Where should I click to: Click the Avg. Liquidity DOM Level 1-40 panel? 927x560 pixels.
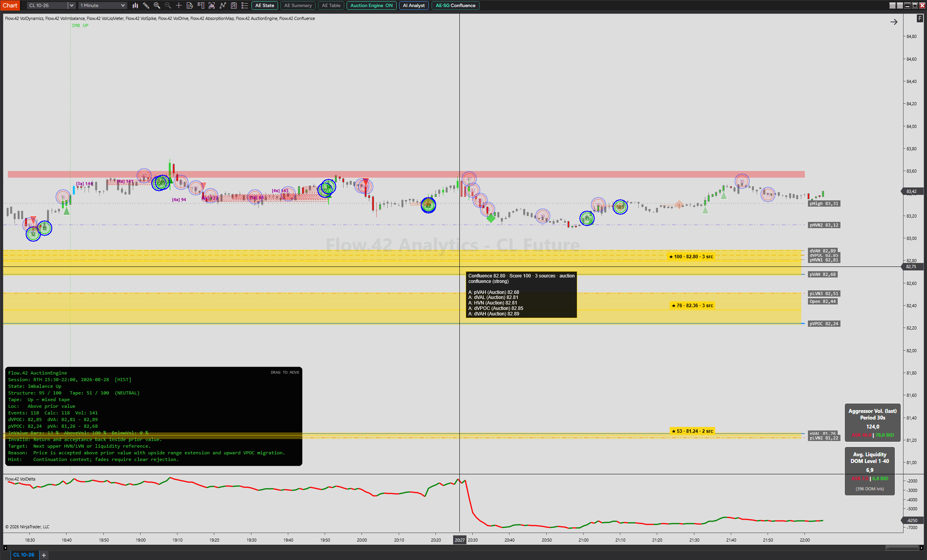(x=870, y=471)
